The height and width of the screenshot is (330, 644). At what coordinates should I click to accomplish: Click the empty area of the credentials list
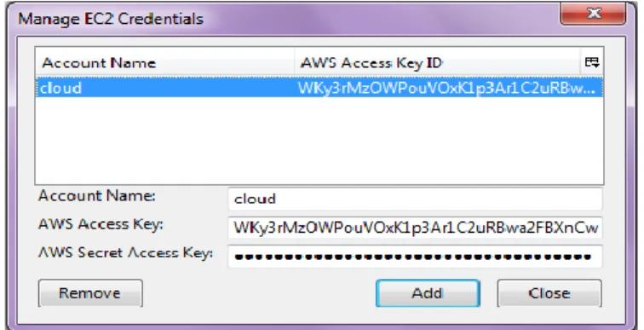(x=319, y=141)
